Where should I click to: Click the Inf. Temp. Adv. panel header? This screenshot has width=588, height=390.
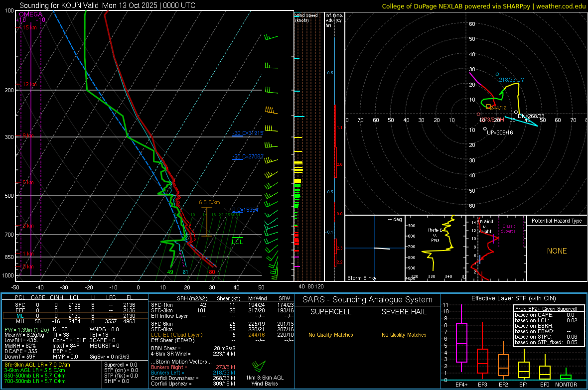[334, 20]
